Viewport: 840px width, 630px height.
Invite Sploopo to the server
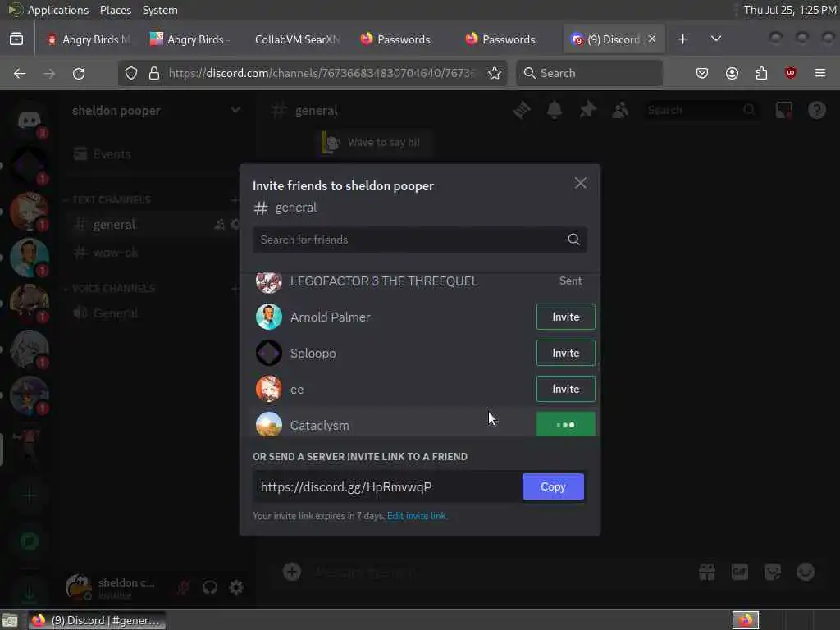click(565, 353)
